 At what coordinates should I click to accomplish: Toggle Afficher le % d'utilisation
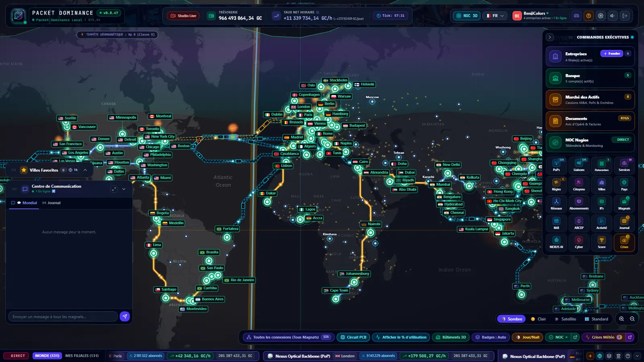401,337
